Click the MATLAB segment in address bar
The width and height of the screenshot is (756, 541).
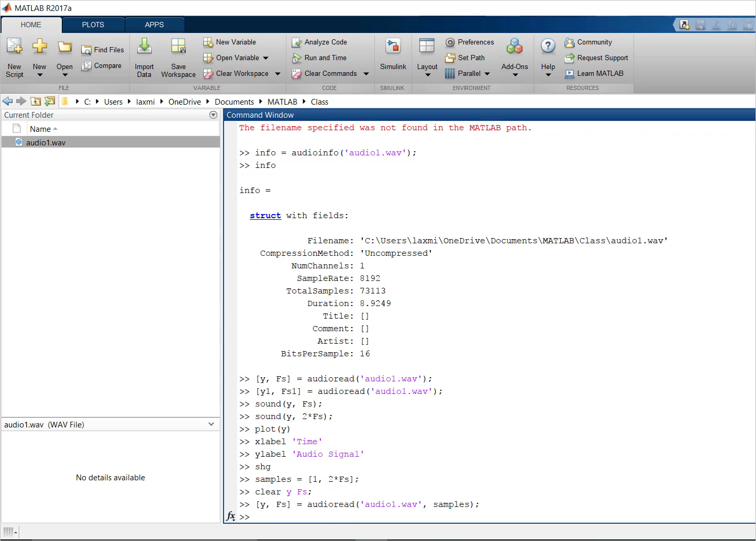[282, 102]
